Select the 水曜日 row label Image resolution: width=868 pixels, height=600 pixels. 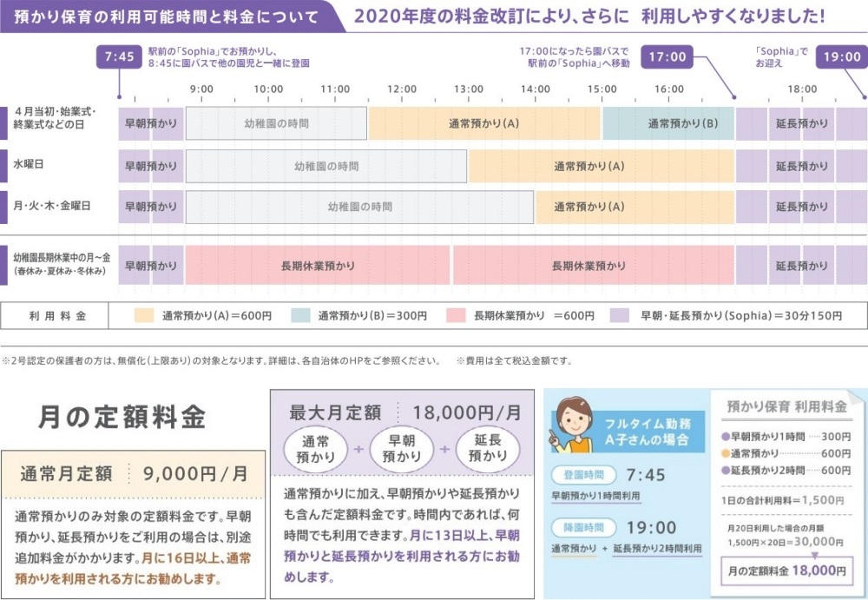click(x=29, y=164)
